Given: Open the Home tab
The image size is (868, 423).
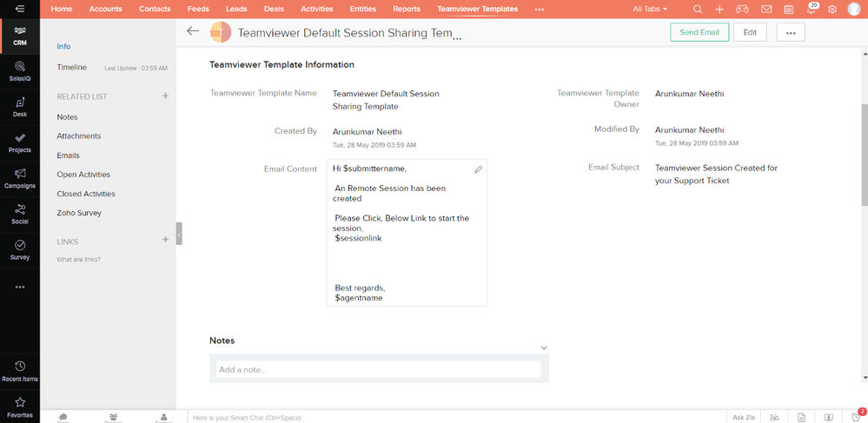Looking at the screenshot, I should (62, 9).
